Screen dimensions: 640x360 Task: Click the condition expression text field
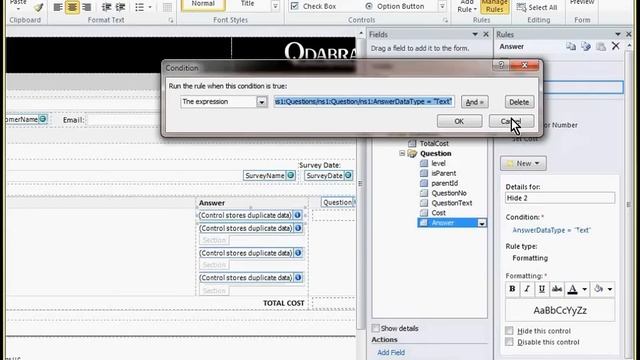tap(363, 102)
